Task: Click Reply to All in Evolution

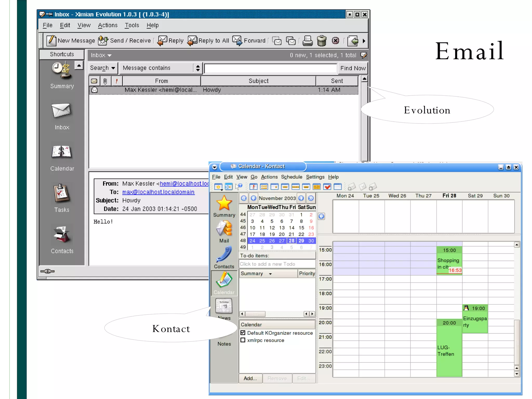Action: pos(208,41)
